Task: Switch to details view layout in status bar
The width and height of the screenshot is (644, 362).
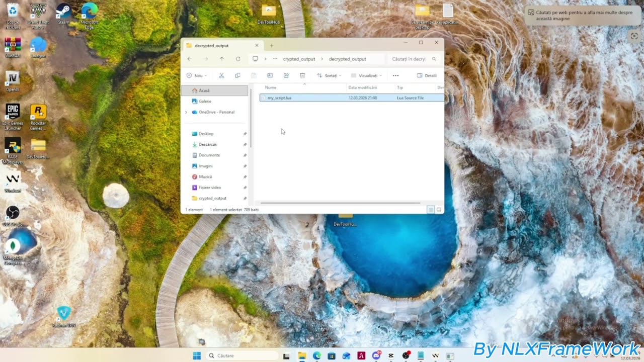Action: pyautogui.click(x=431, y=209)
